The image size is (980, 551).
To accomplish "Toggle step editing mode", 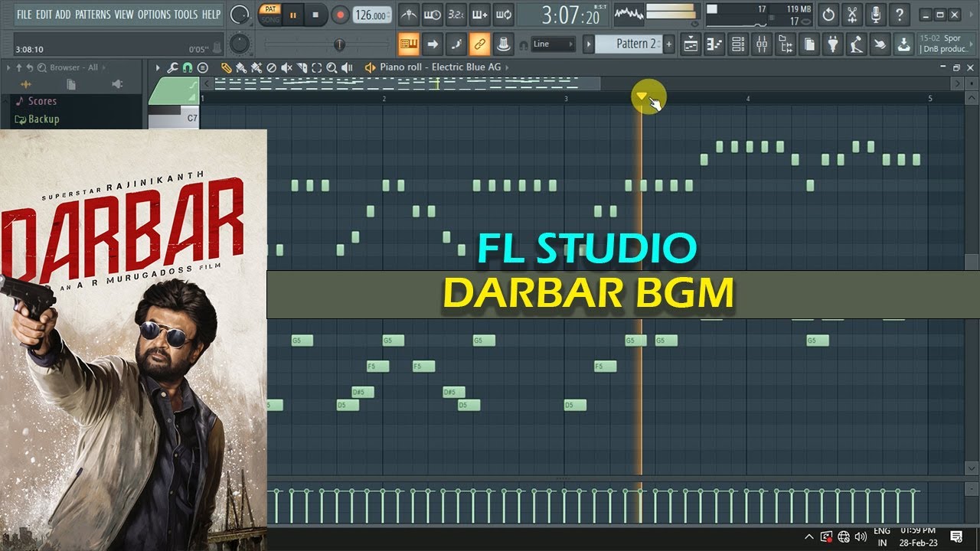I will [x=456, y=44].
